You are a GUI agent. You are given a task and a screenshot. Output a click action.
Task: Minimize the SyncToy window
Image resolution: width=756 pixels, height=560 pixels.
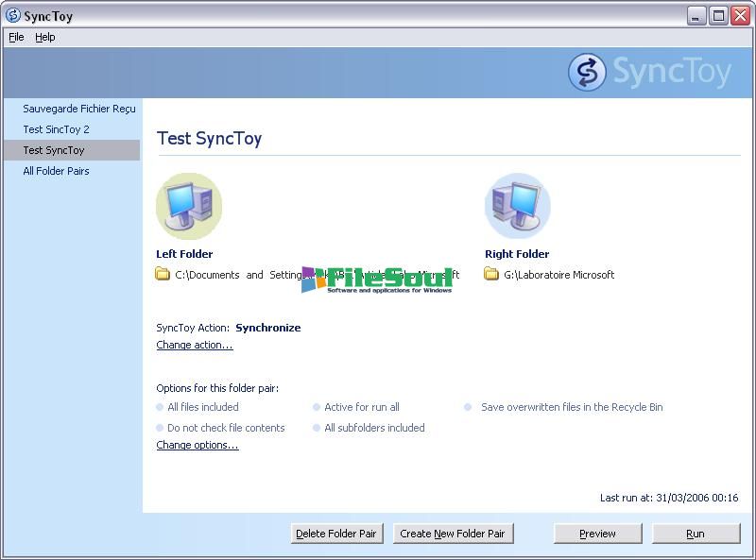click(x=696, y=16)
